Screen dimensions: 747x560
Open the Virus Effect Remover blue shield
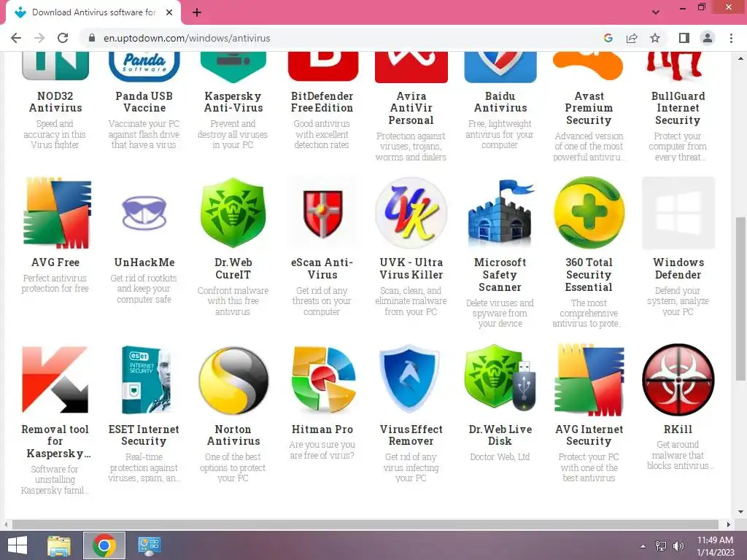pos(410,378)
